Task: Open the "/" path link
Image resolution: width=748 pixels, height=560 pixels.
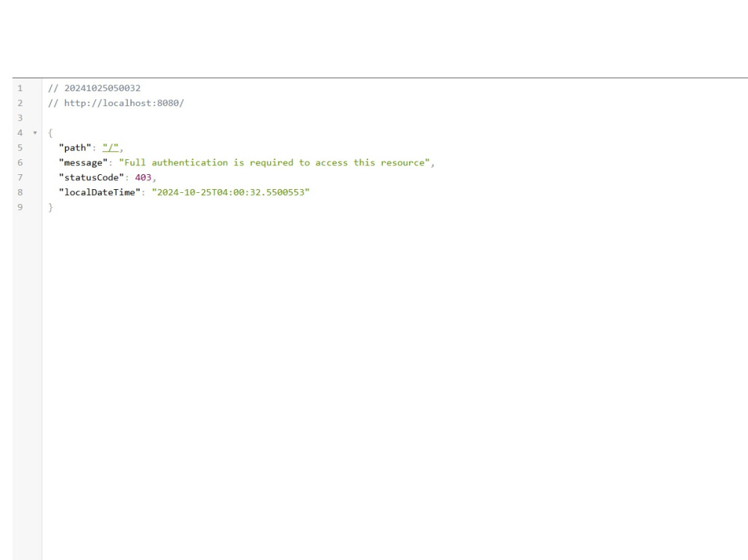Action: tap(110, 148)
